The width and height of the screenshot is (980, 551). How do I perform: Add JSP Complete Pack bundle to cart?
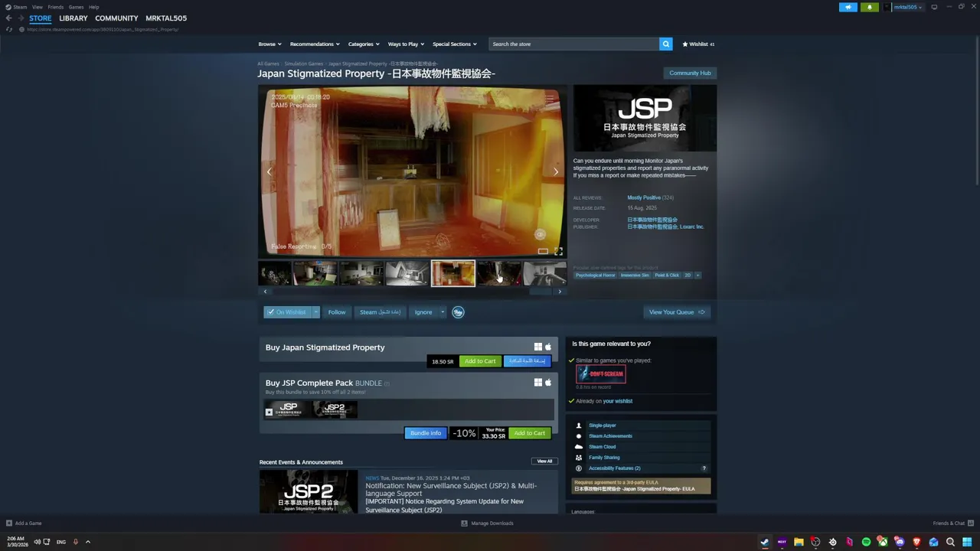[530, 433]
